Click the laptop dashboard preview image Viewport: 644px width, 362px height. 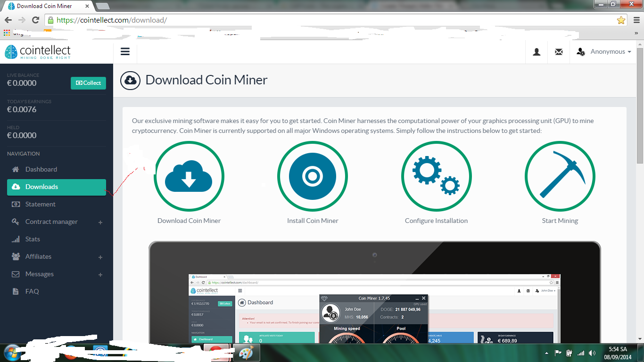coord(374,292)
